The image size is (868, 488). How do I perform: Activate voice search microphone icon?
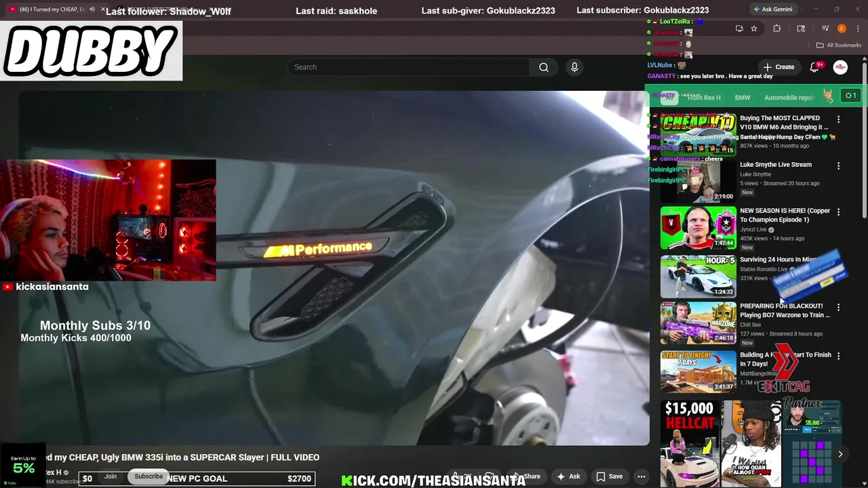pyautogui.click(x=574, y=67)
